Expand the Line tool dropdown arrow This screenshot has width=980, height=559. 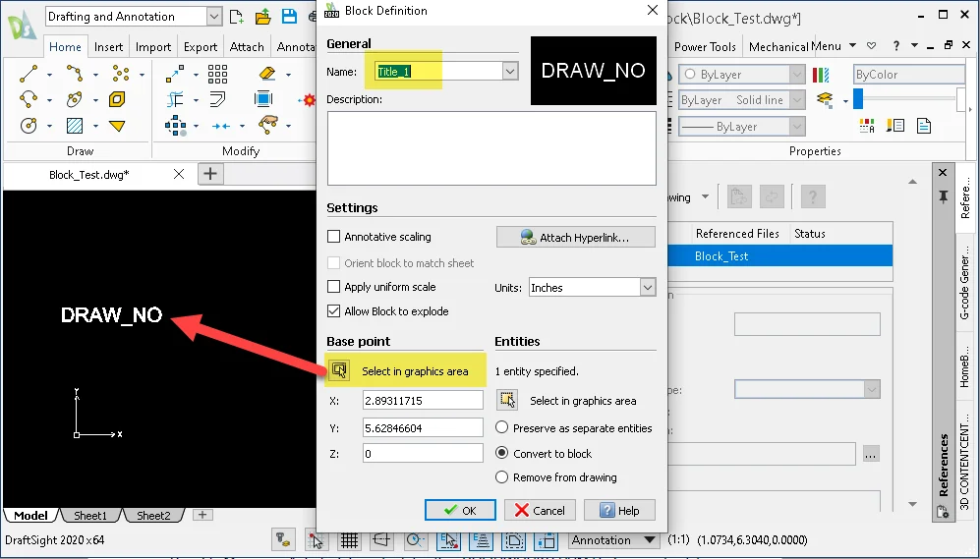pos(49,75)
